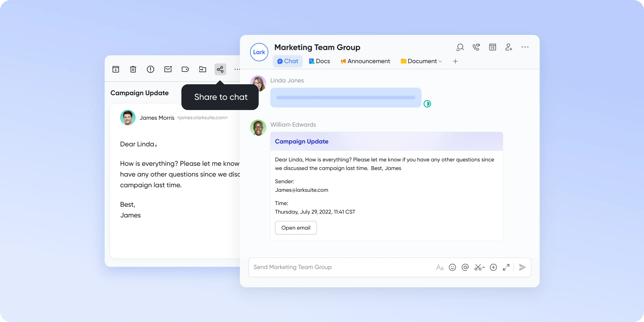
Task: Click the Open email button
Action: 296,228
